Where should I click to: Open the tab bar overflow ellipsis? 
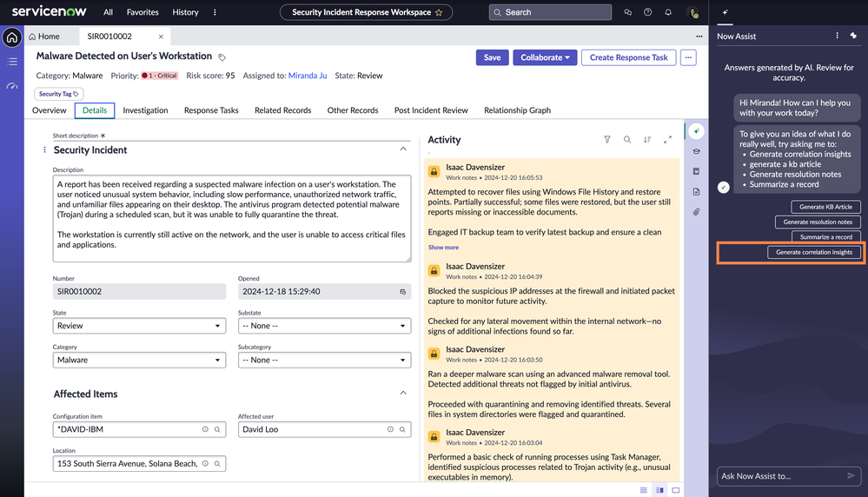(x=699, y=36)
